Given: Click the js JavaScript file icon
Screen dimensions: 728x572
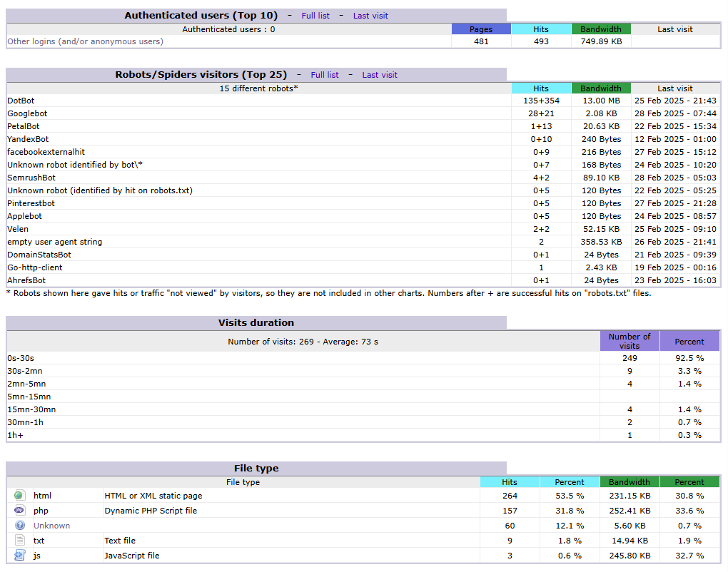Looking at the screenshot, I should click(19, 556).
